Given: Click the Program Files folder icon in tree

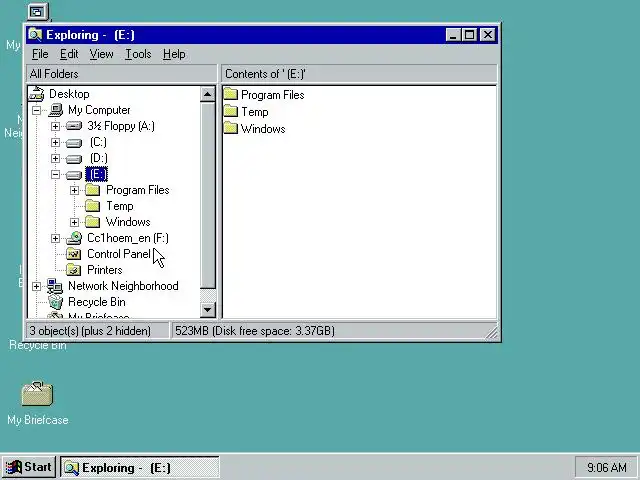Looking at the screenshot, I should click(93, 190).
